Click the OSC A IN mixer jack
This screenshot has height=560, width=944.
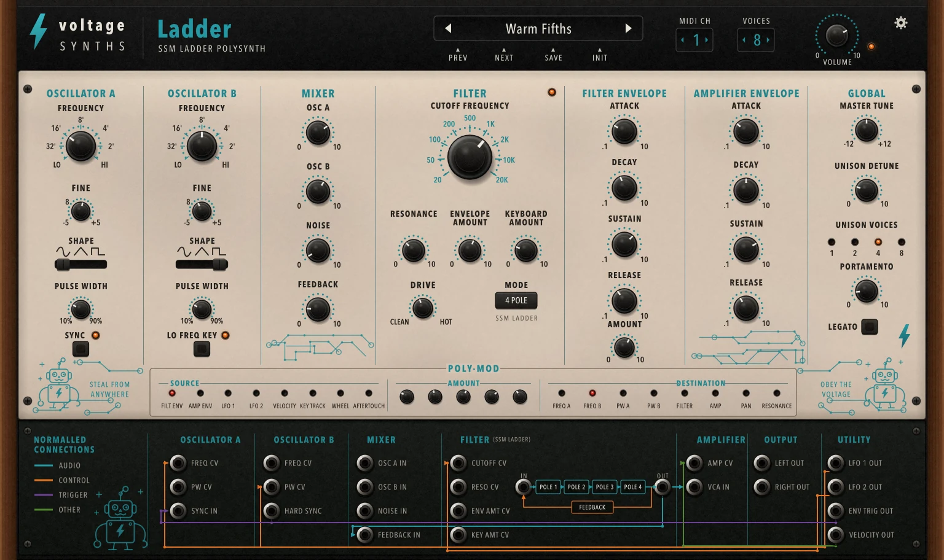(365, 463)
